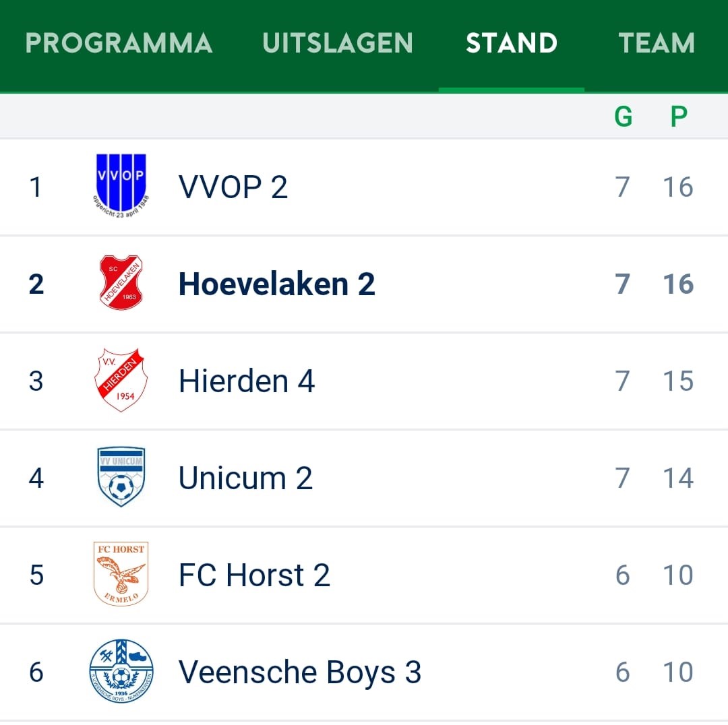The width and height of the screenshot is (728, 725).
Task: Go to the Team tab
Action: 657,43
